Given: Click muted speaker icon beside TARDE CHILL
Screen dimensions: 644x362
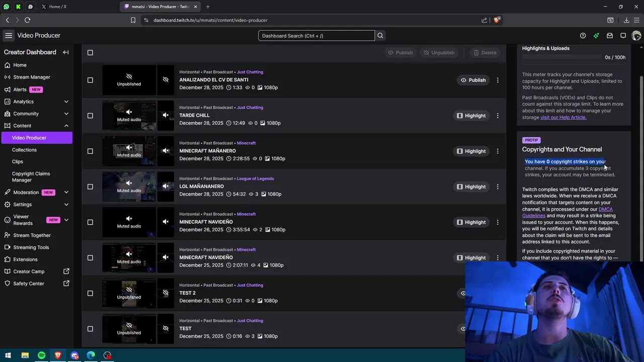Looking at the screenshot, I should coord(166,115).
